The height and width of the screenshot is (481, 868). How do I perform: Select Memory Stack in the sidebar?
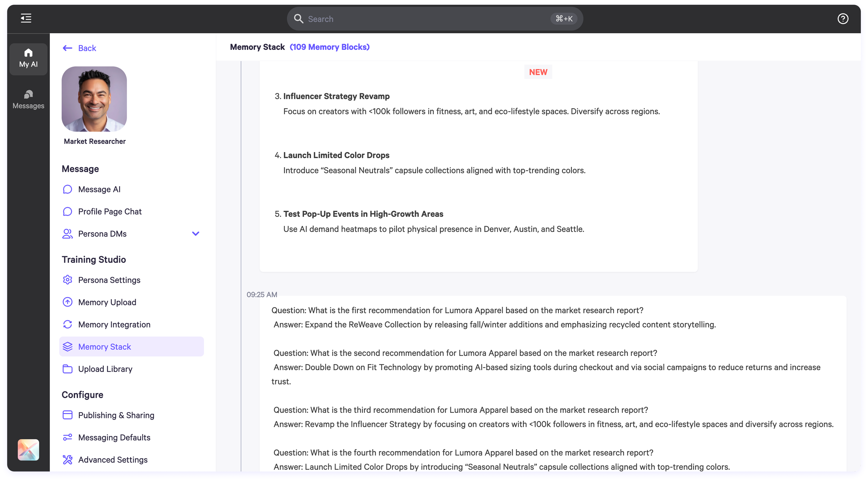(105, 347)
